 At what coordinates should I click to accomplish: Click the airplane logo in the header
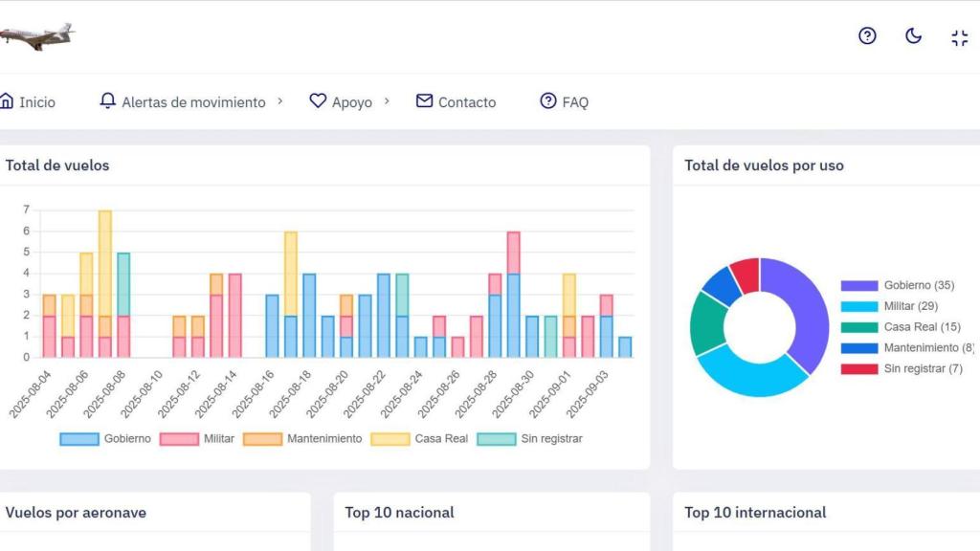tap(36, 36)
